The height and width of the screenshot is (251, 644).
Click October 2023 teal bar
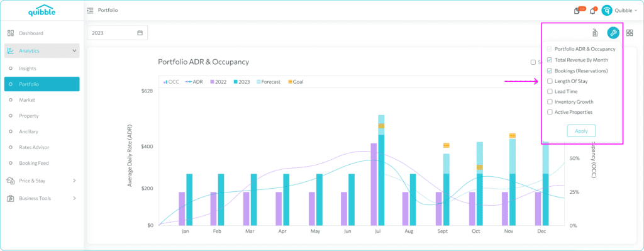(480, 199)
